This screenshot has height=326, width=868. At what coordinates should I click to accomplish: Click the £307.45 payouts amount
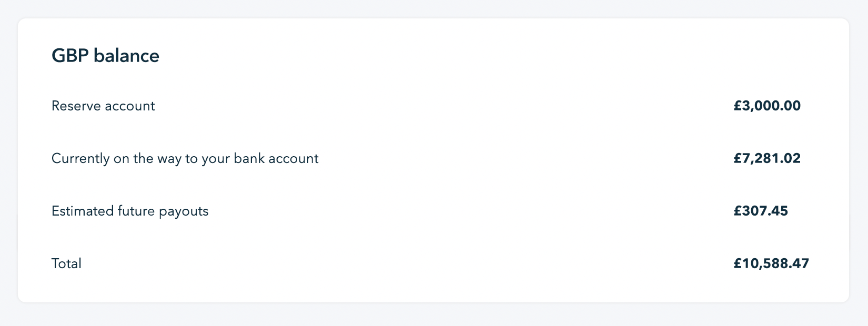[761, 211]
